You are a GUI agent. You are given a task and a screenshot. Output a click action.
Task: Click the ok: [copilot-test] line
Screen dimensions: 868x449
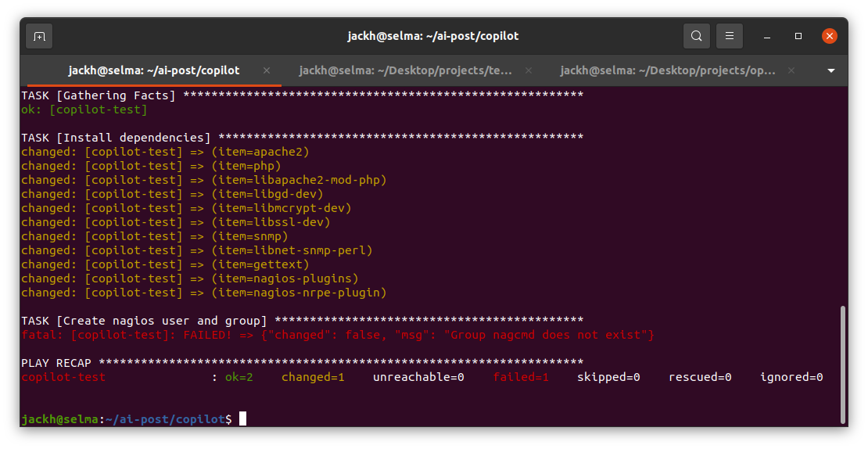click(84, 110)
